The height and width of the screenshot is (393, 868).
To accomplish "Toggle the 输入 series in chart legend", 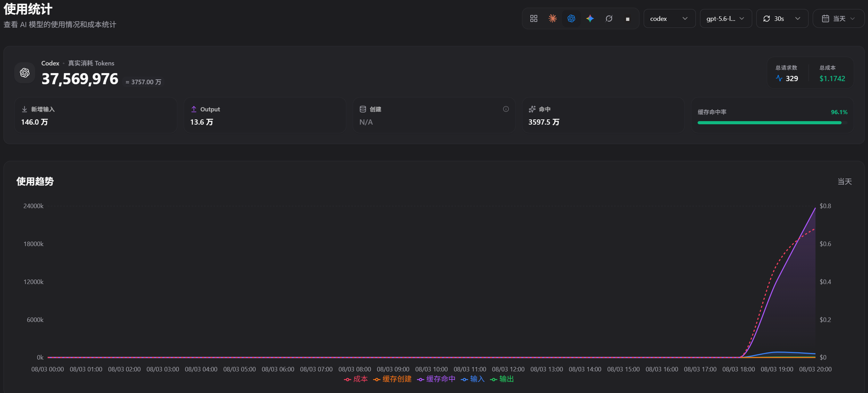I will 473,379.
